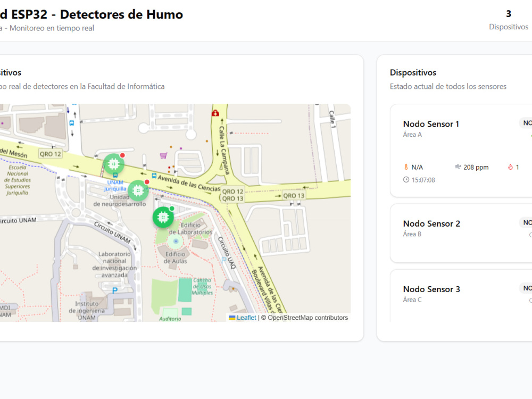The width and height of the screenshot is (532, 399).
Task: Click the Estado actual de todos los sensores subtitle
Action: coord(448,87)
